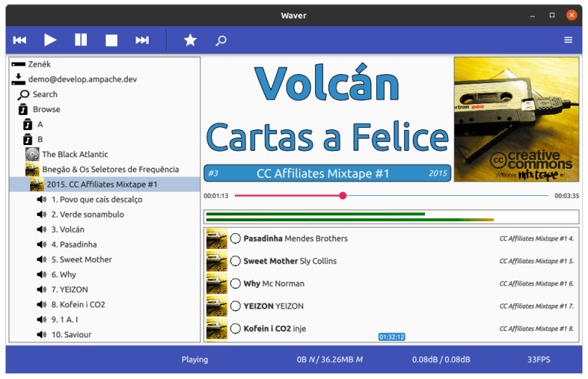Image resolution: width=588 pixels, height=379 pixels.
Task: Toggle the circle selector for Why
Action: (235, 284)
